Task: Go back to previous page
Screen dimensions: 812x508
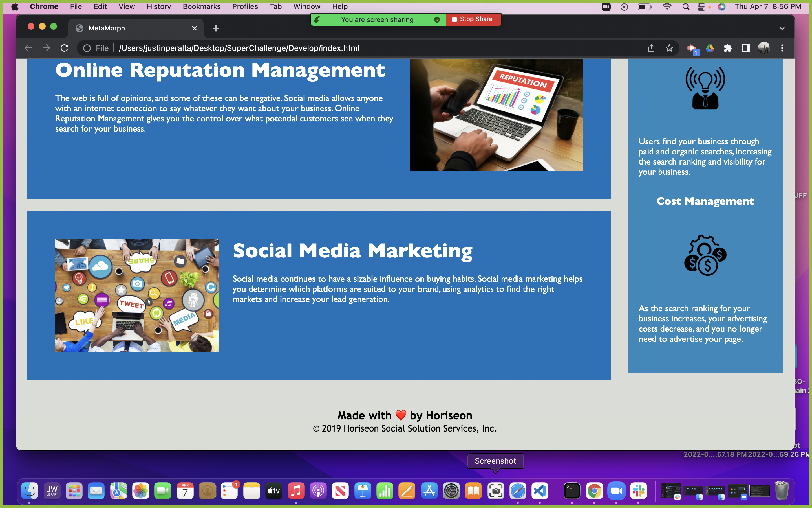Action: [28, 48]
